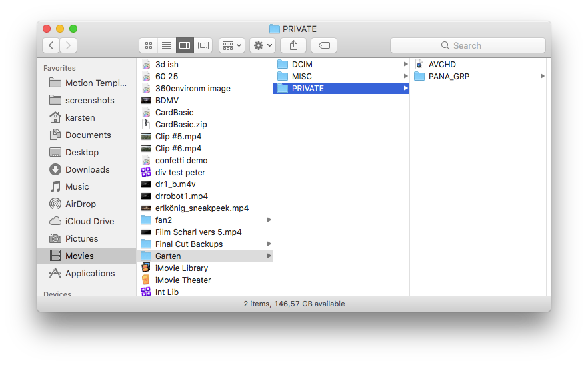The width and height of the screenshot is (588, 365).
Task: Select the iMovie Library icon
Action: (x=146, y=268)
